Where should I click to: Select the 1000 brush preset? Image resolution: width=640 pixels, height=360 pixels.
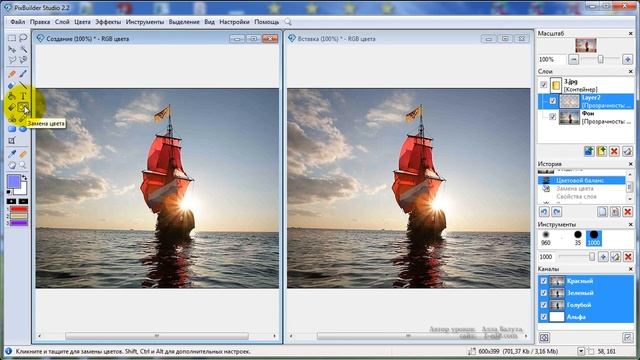click(594, 238)
